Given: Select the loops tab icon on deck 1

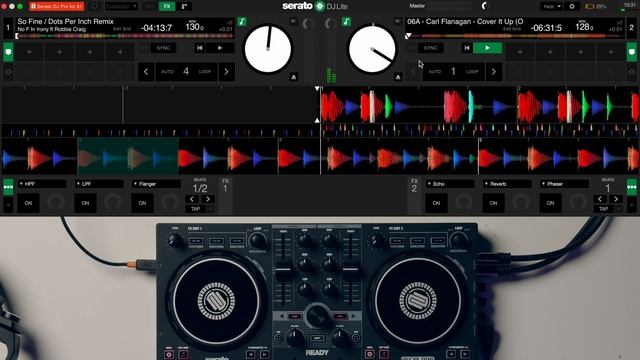Looking at the screenshot, I should (x=8, y=72).
